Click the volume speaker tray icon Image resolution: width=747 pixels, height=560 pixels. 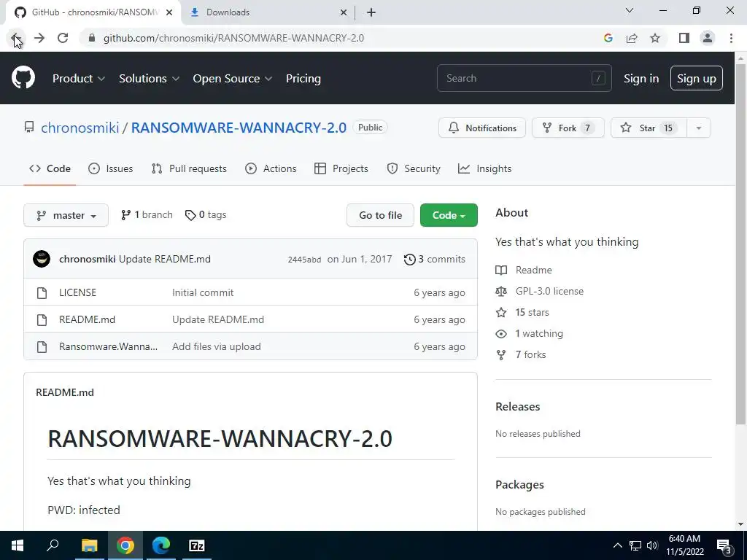pos(652,545)
